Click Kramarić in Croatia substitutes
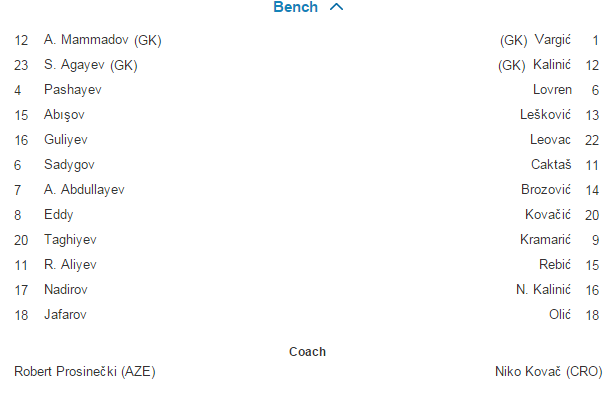 (x=545, y=240)
